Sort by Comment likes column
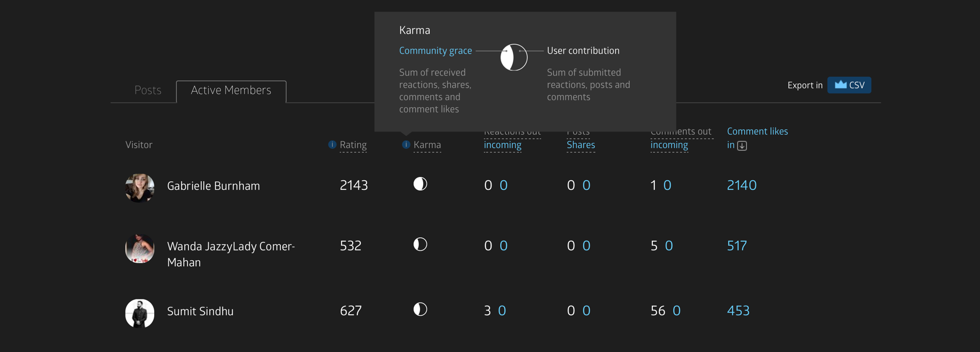 757,132
